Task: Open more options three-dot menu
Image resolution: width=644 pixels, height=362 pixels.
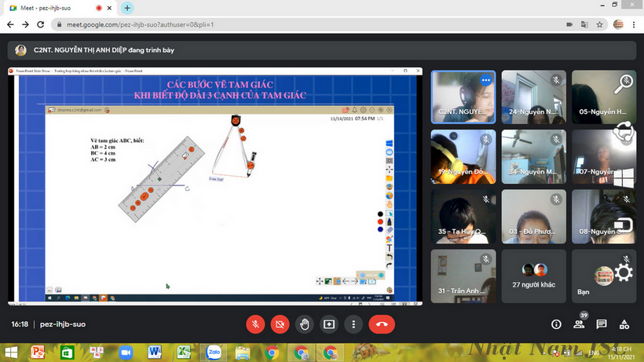Action: (x=353, y=324)
